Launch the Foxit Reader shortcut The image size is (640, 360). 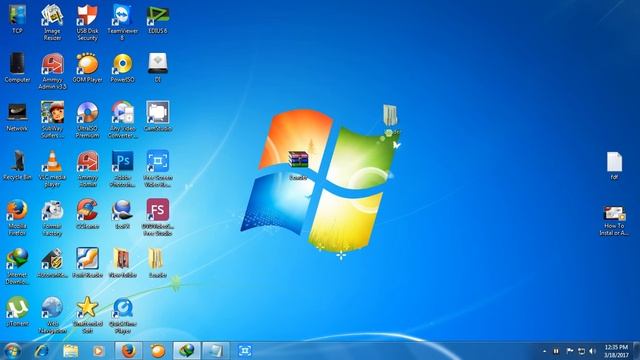coord(87,263)
